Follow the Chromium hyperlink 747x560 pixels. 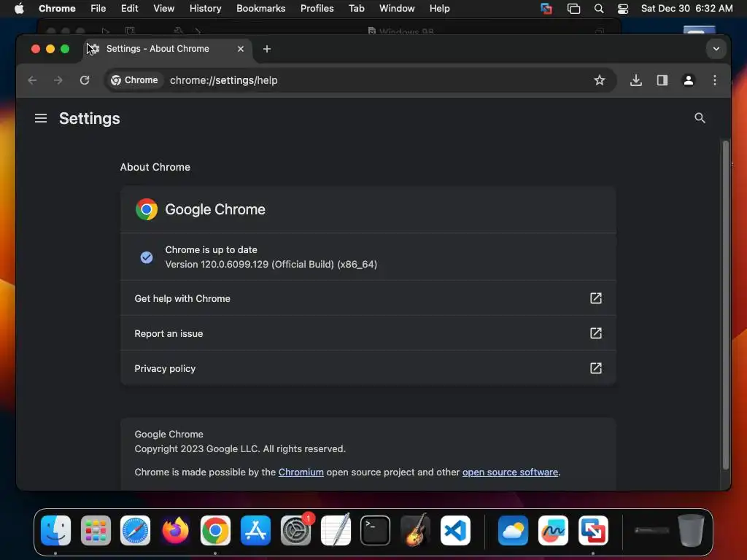[301, 472]
